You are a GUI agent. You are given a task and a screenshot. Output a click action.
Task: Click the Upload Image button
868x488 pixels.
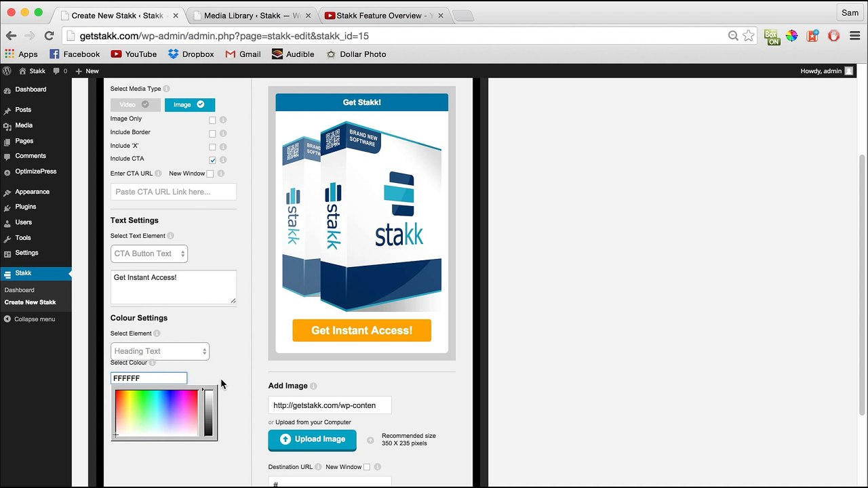312,439
